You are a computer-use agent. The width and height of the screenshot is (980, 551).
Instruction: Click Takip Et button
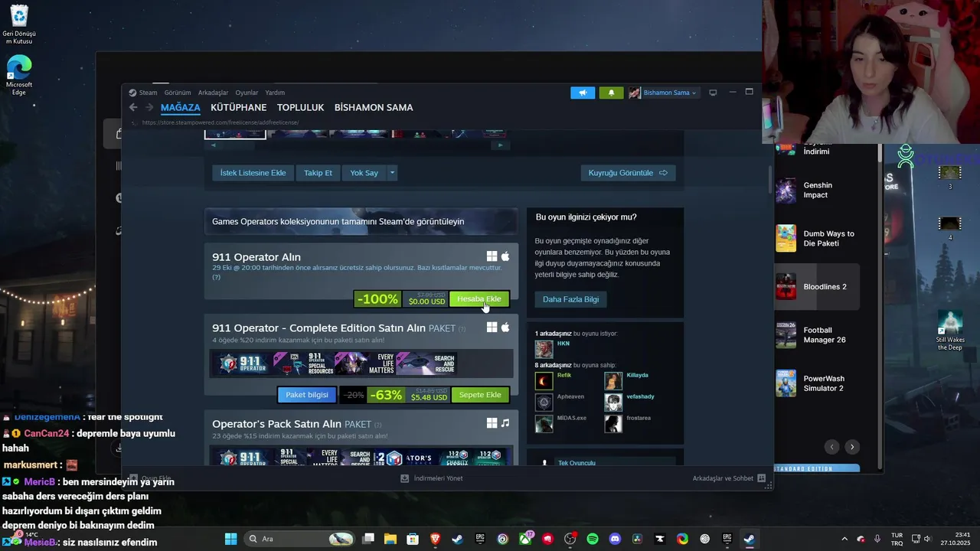coord(318,173)
